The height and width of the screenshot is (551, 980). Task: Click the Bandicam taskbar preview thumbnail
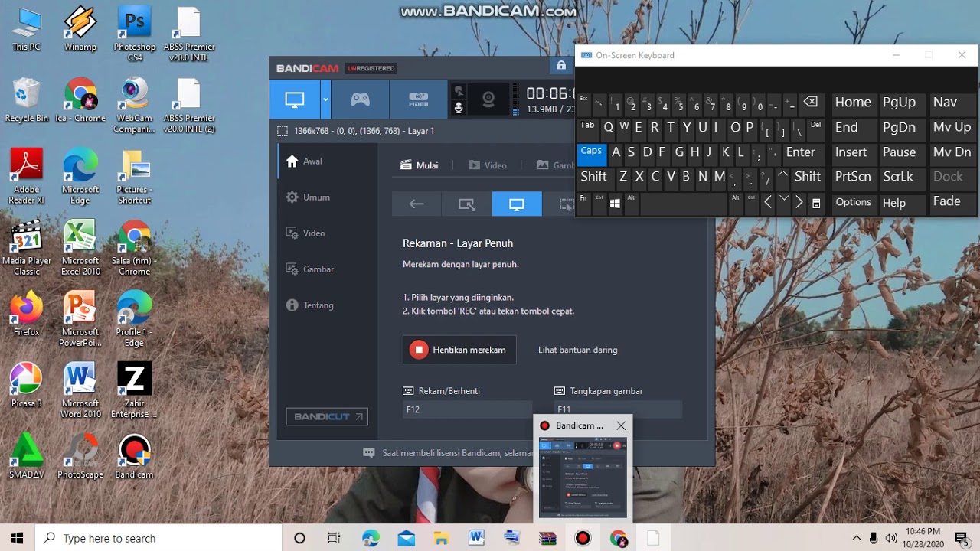click(583, 477)
